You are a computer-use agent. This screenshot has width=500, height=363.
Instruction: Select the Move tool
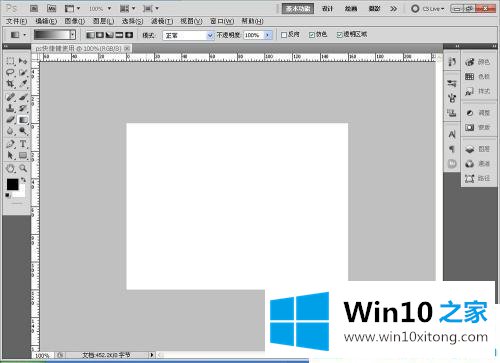23,61
